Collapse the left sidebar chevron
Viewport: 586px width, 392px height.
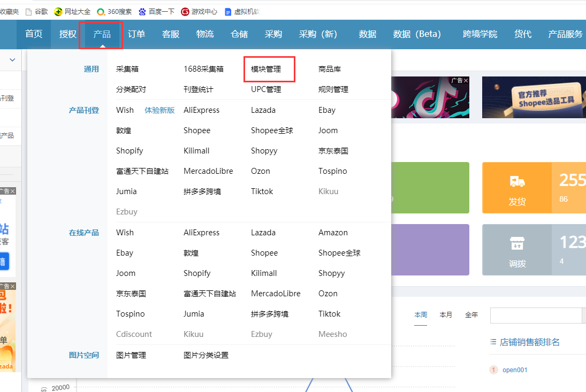(12, 60)
